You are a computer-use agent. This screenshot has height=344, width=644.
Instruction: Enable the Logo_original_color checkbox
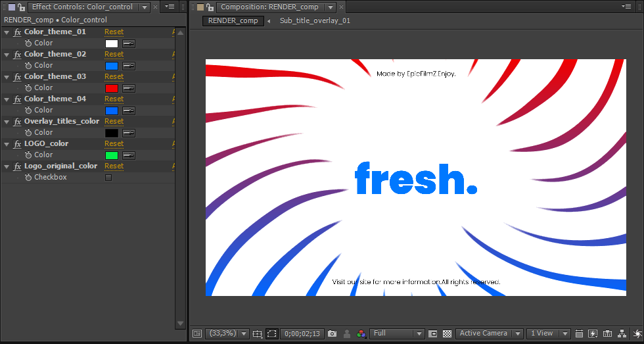pos(108,178)
